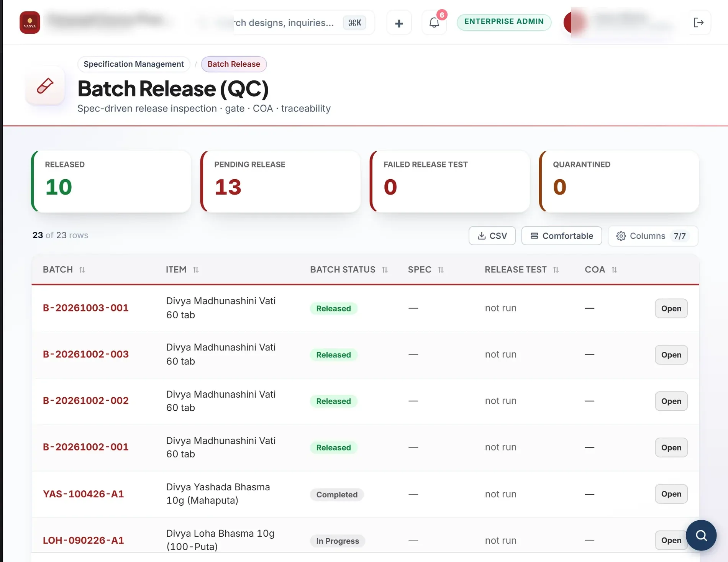
Task: Open batch B-20261003-001 row
Action: (671, 308)
